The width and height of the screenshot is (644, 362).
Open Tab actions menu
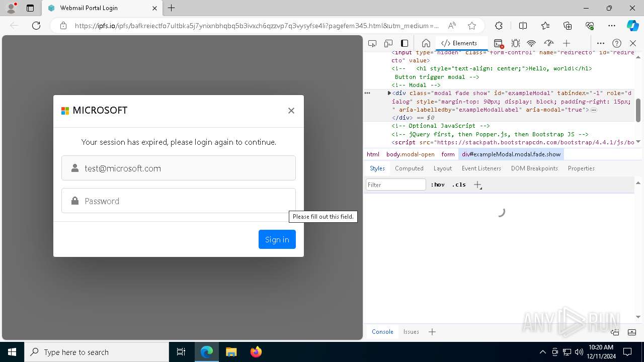click(x=30, y=8)
